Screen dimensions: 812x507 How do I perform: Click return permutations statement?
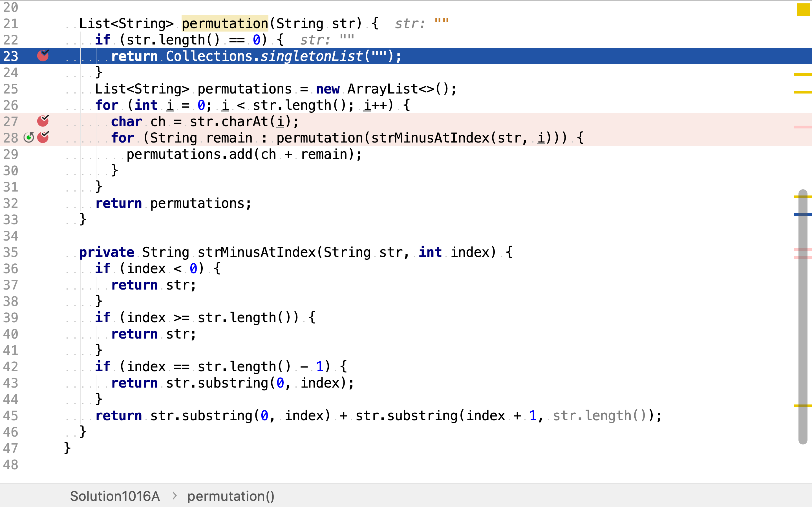173,203
